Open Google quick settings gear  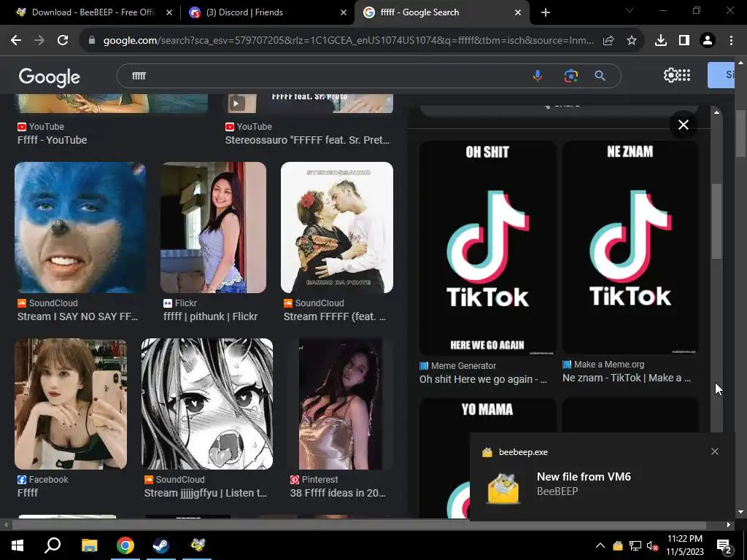tap(670, 75)
